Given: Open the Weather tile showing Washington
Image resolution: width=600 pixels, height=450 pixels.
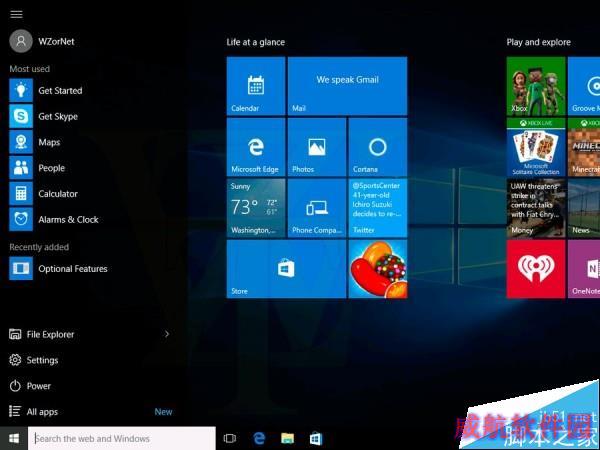Looking at the screenshot, I should tap(256, 208).
